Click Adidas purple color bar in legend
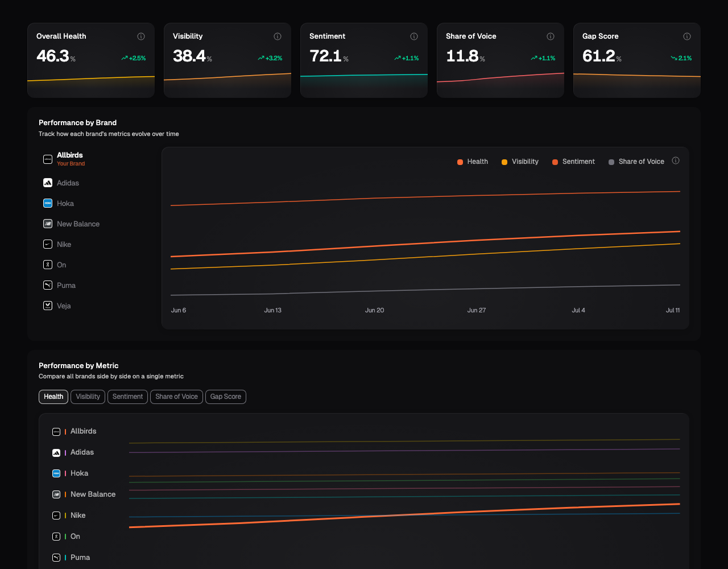The width and height of the screenshot is (728, 569). point(65,452)
